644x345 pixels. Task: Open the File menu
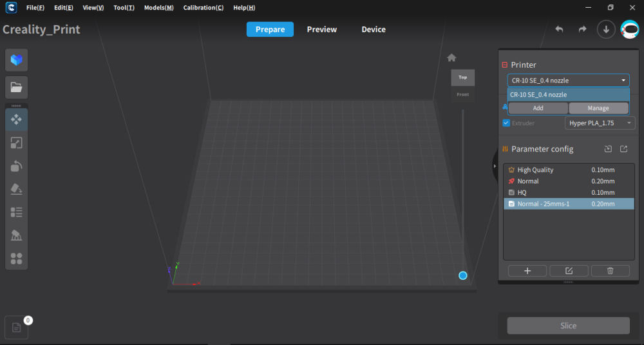point(35,8)
